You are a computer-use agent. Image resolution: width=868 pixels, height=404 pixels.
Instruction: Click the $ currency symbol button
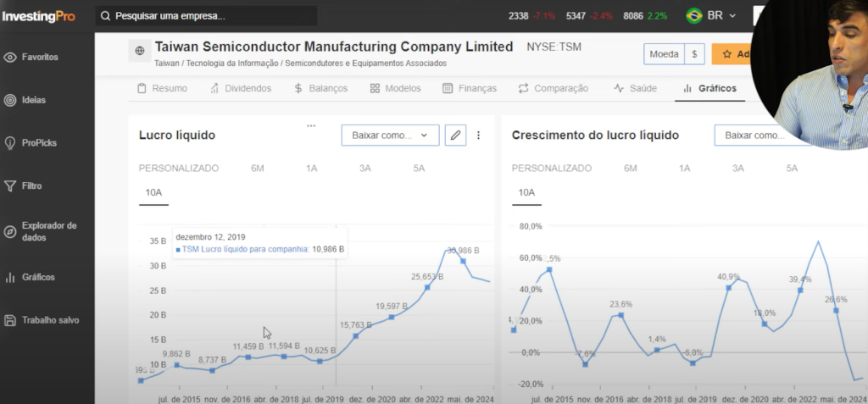(695, 54)
